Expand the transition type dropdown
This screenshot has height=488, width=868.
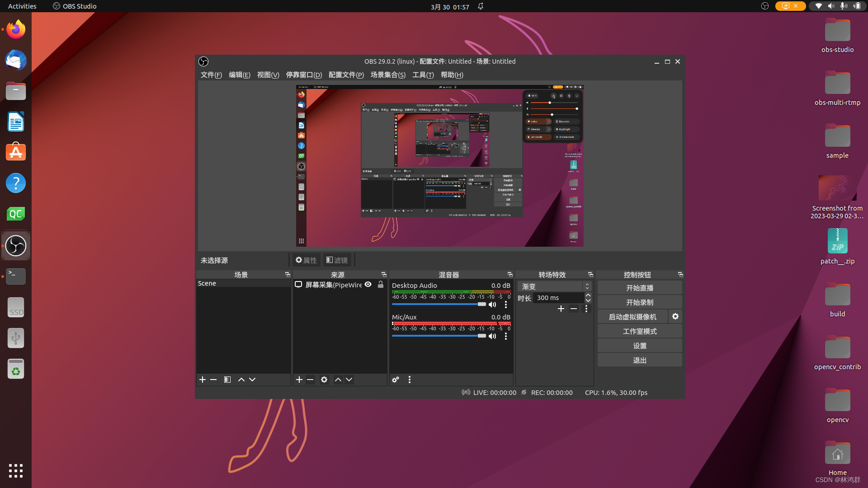tap(554, 286)
